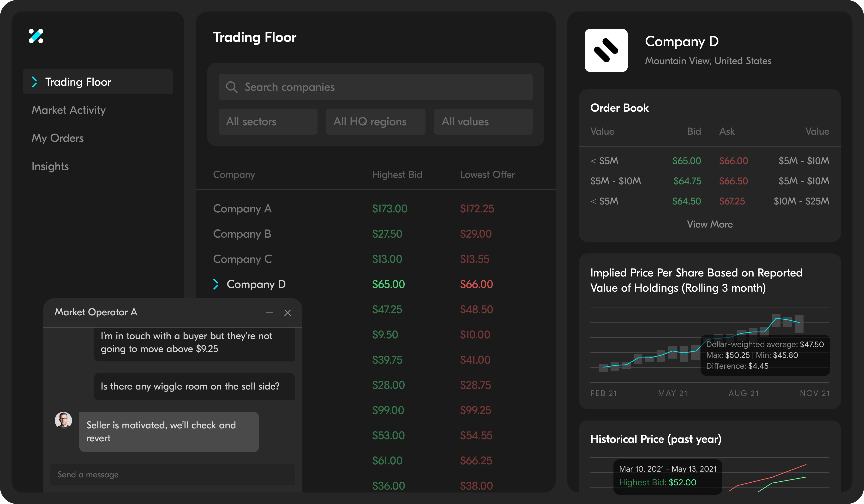This screenshot has width=864, height=504.
Task: Select the Company B row
Action: point(376,234)
